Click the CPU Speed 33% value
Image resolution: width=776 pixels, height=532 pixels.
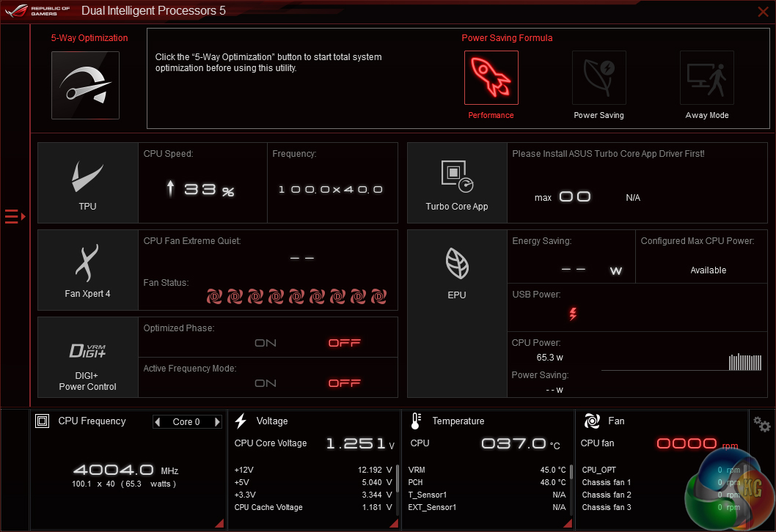click(209, 189)
